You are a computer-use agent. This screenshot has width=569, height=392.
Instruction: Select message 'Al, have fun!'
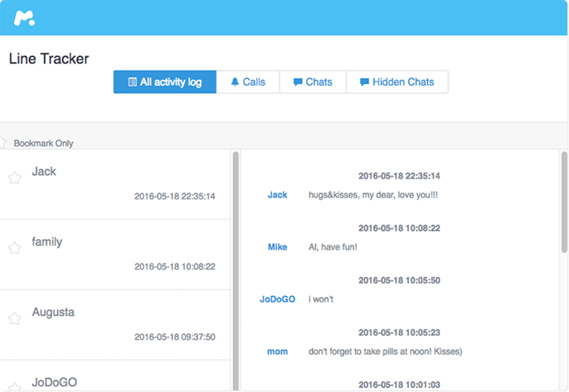pyautogui.click(x=333, y=247)
